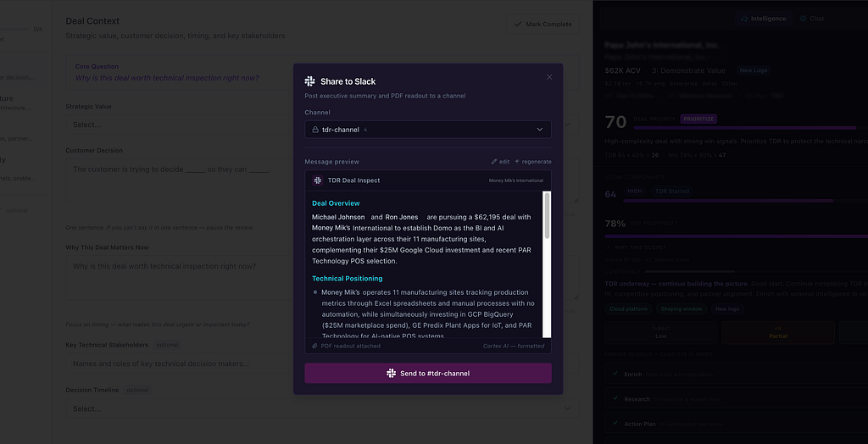Click the Slack logo beside Share to Slack
Image resolution: width=868 pixels, height=444 pixels.
coord(310,81)
